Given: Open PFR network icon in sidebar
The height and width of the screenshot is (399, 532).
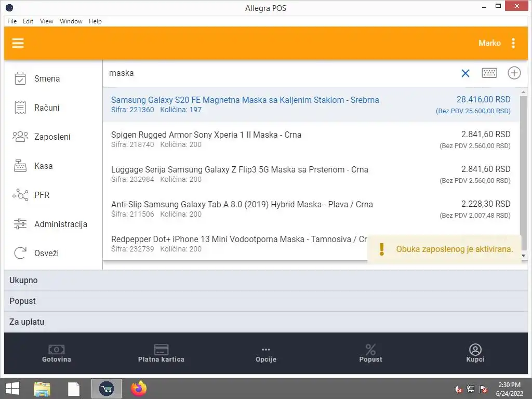Looking at the screenshot, I should pyautogui.click(x=20, y=195).
